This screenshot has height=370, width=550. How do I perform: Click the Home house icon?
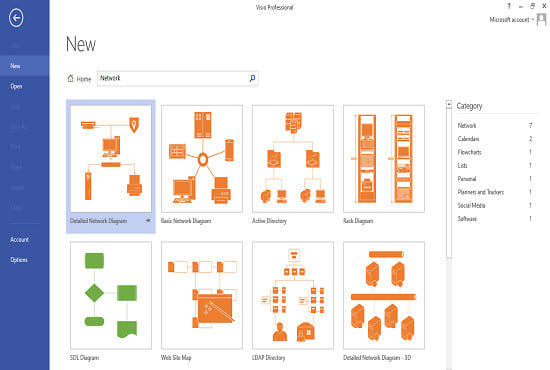(71, 78)
